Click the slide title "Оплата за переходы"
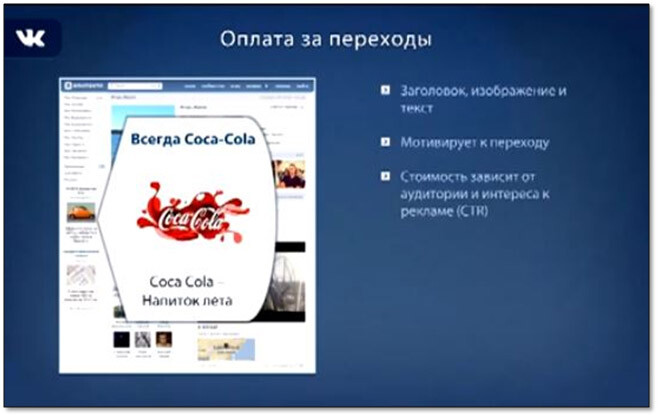658x416 pixels. click(x=326, y=39)
